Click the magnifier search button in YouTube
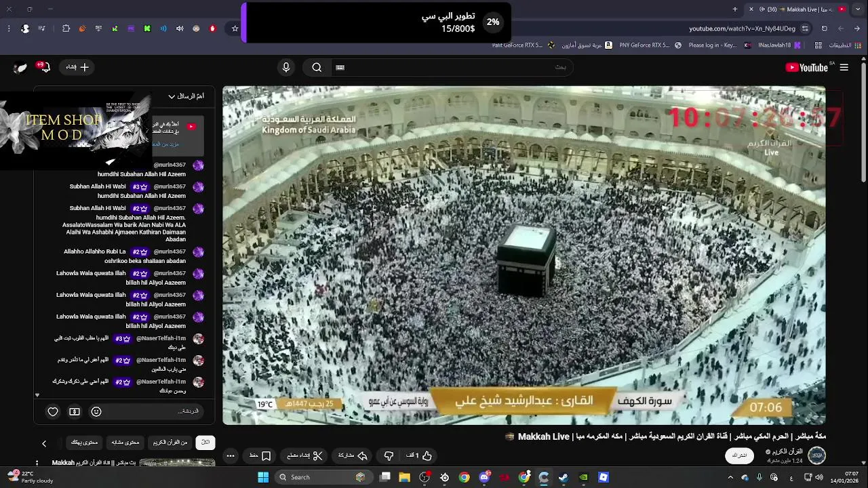This screenshot has height=488, width=868. pos(317,67)
